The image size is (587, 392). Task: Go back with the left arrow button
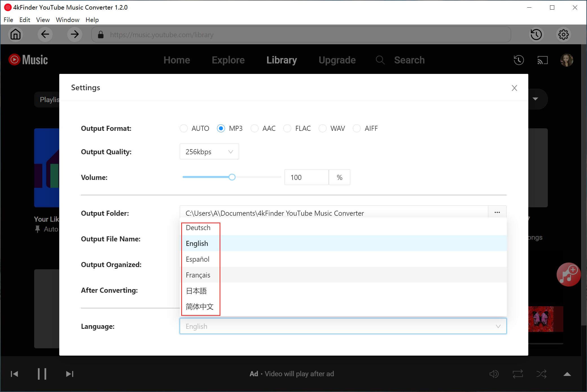(45, 34)
